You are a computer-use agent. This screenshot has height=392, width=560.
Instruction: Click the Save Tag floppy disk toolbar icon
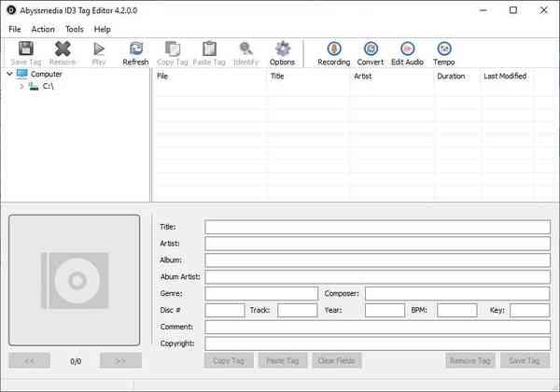[26, 49]
